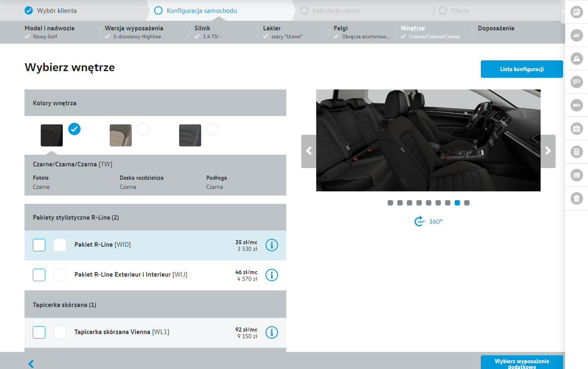Image resolution: width=588 pixels, height=369 pixels.
Task: Open the list sidebar icon
Action: 576,175
